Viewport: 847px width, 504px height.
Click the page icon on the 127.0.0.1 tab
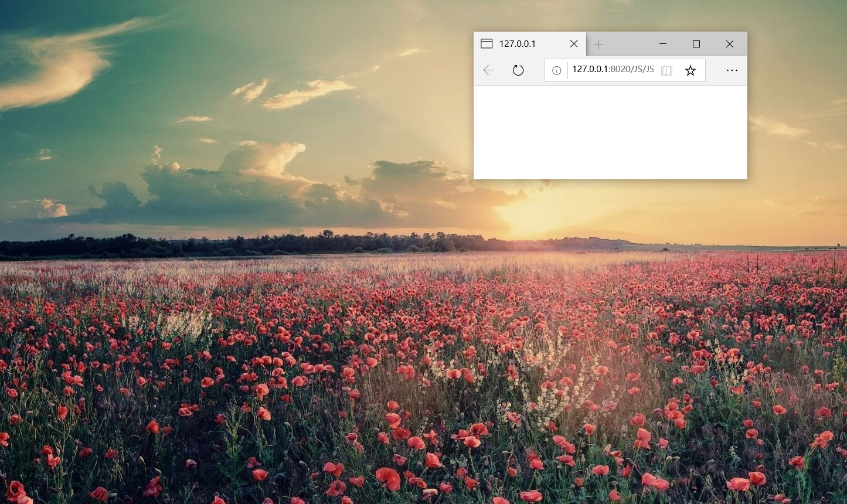click(x=487, y=44)
